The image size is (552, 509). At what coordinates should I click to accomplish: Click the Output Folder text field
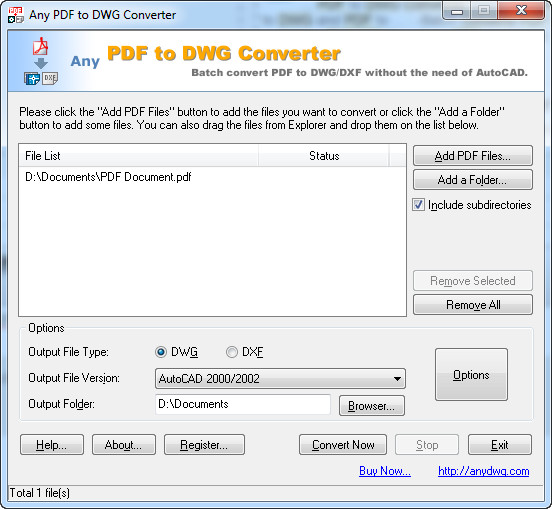243,404
